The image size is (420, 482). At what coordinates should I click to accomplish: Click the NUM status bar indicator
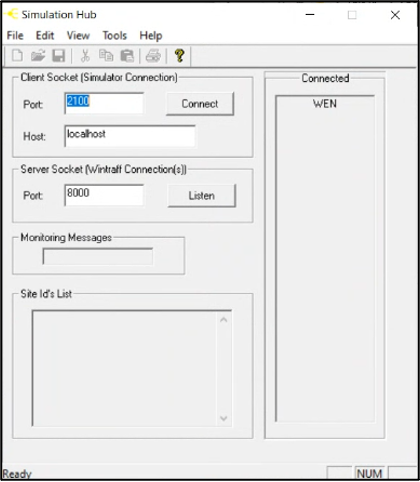pyautogui.click(x=370, y=474)
